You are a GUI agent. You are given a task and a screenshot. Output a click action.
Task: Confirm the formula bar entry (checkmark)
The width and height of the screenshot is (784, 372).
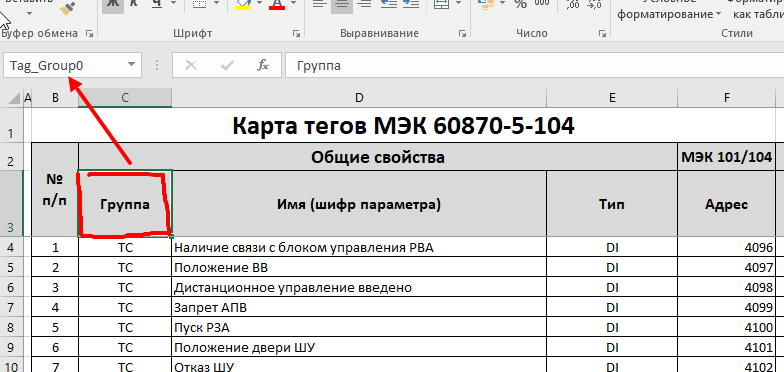click(x=228, y=65)
